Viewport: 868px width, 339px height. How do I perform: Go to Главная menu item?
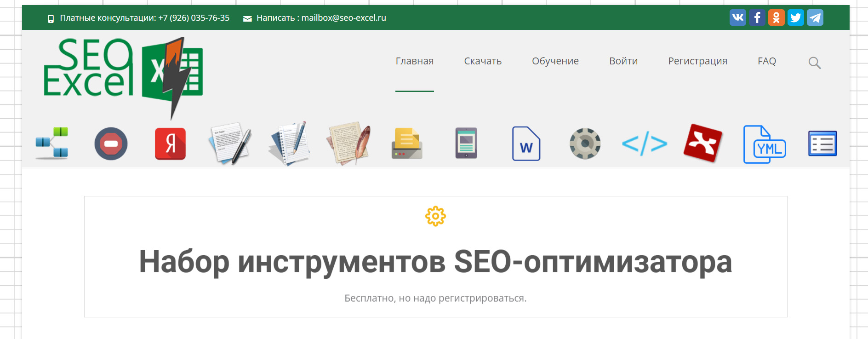[415, 61]
